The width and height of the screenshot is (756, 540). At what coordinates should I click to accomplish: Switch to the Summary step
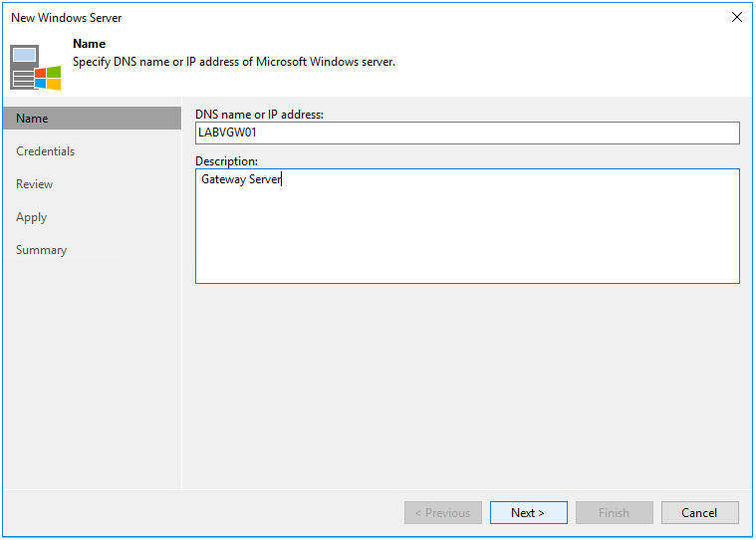point(42,250)
